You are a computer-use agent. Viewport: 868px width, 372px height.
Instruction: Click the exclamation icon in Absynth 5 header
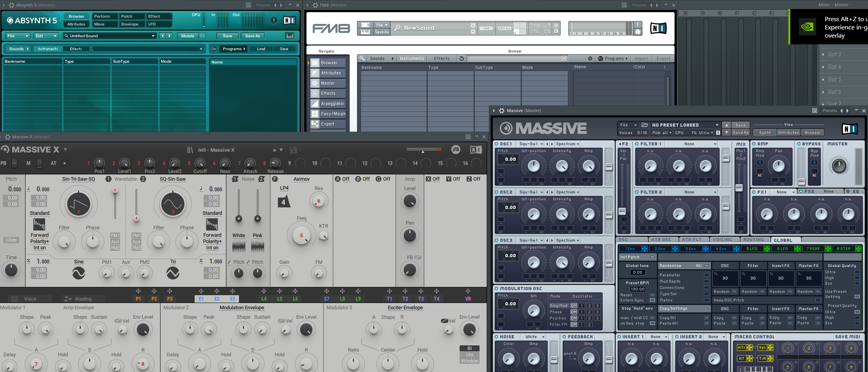[274, 20]
